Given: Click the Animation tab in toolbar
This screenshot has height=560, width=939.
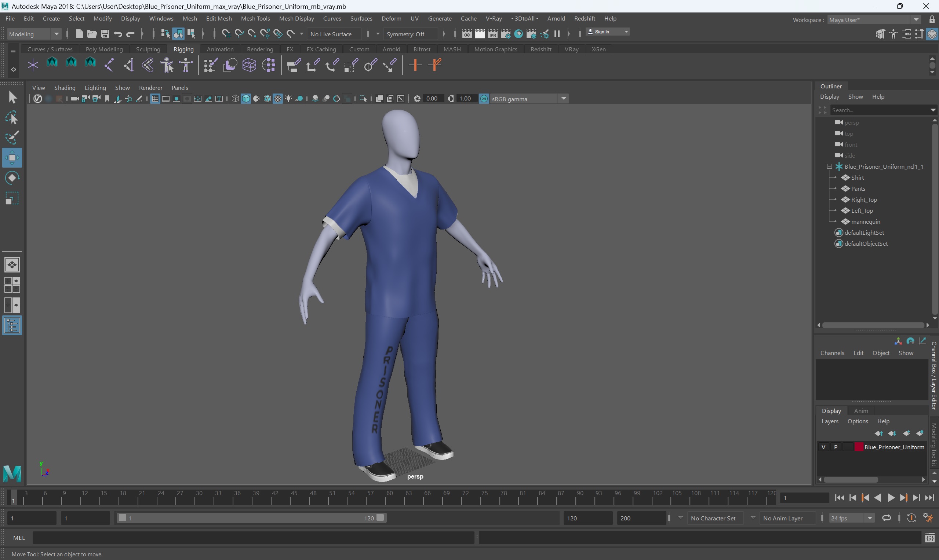Looking at the screenshot, I should coord(219,49).
